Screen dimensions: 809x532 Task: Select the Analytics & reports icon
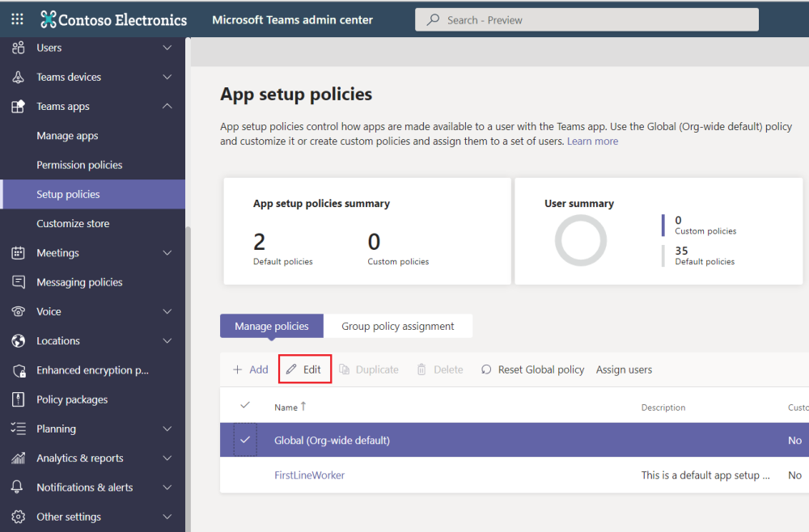[17, 458]
